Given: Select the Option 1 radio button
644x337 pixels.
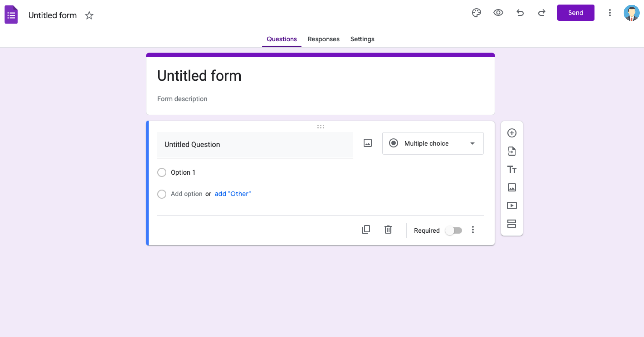Looking at the screenshot, I should click(162, 172).
